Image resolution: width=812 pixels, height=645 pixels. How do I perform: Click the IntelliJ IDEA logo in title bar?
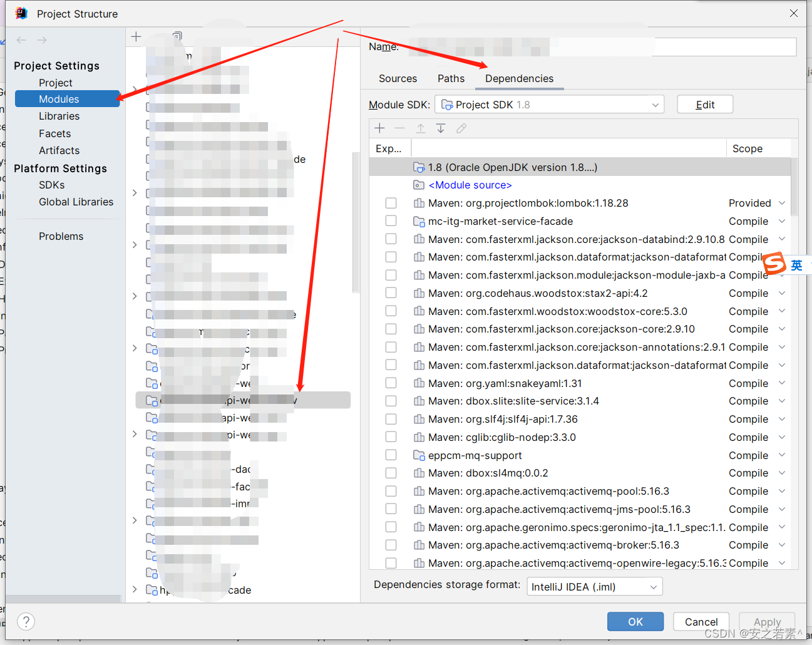click(21, 13)
